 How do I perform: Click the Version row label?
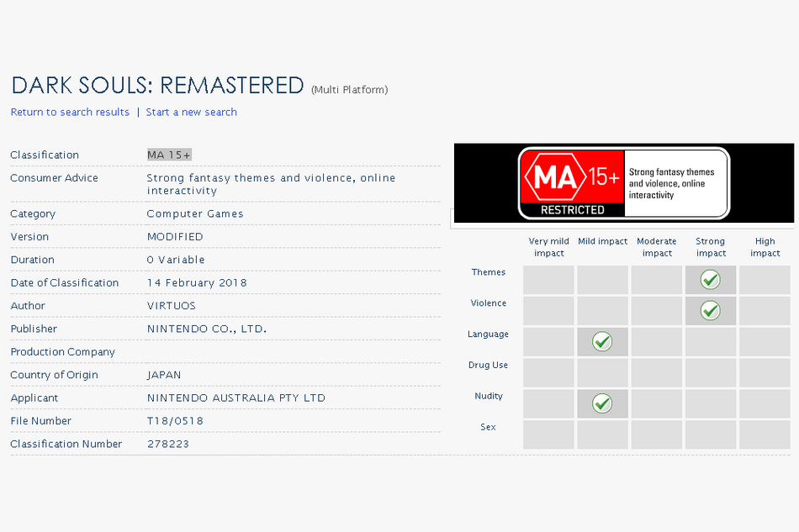tap(29, 237)
